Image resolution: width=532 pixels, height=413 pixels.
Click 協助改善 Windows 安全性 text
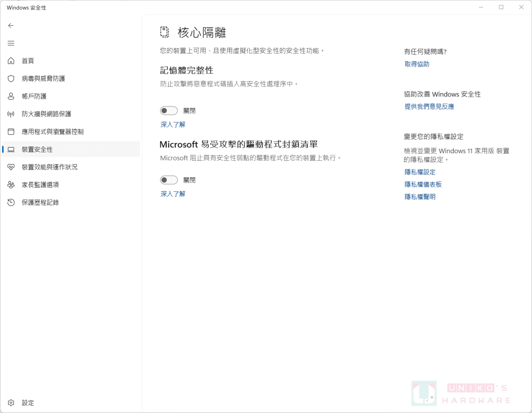coord(442,94)
